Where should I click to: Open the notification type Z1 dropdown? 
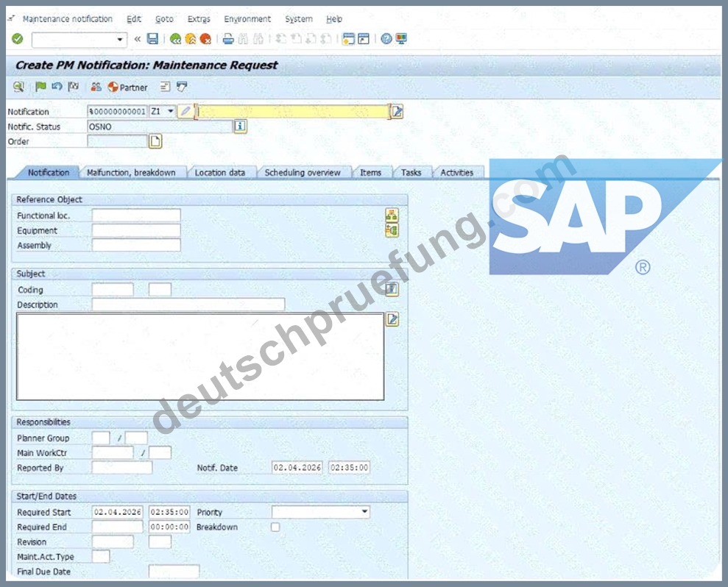pos(170,111)
